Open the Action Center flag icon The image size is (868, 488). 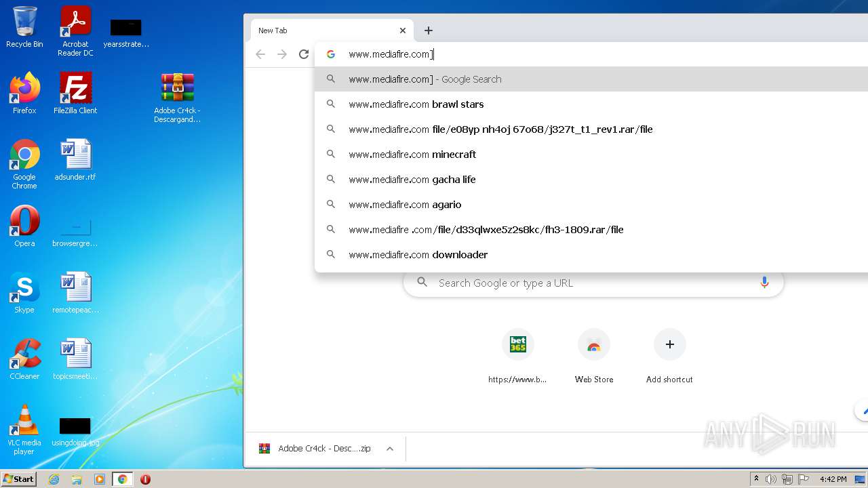point(803,479)
